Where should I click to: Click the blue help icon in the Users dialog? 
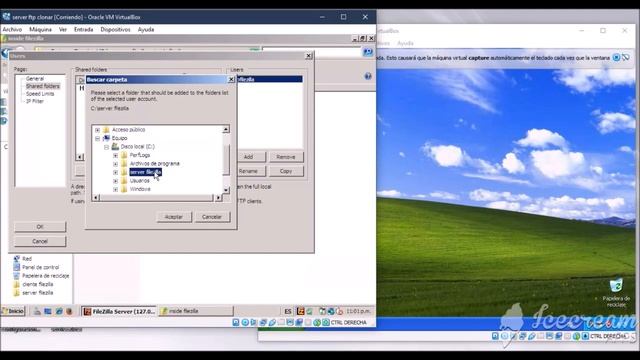(x=368, y=76)
